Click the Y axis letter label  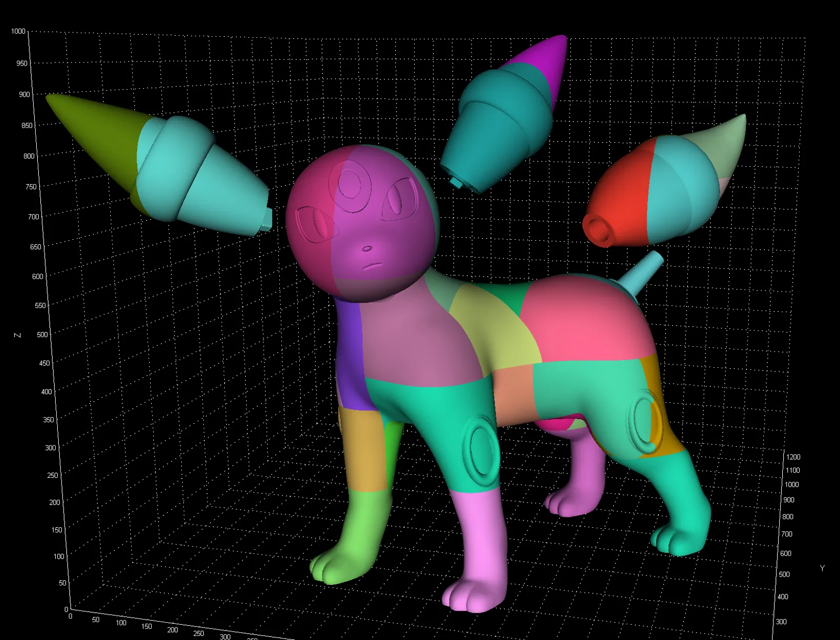tap(822, 568)
